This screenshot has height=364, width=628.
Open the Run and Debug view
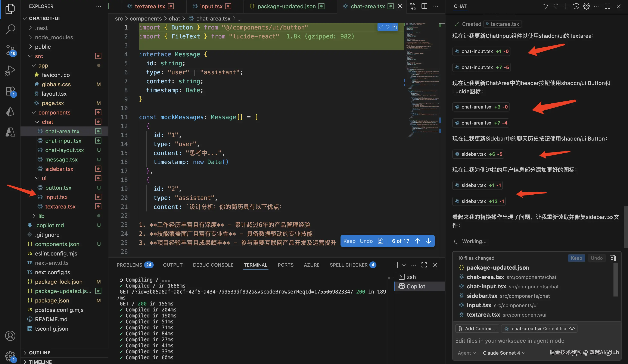10,70
